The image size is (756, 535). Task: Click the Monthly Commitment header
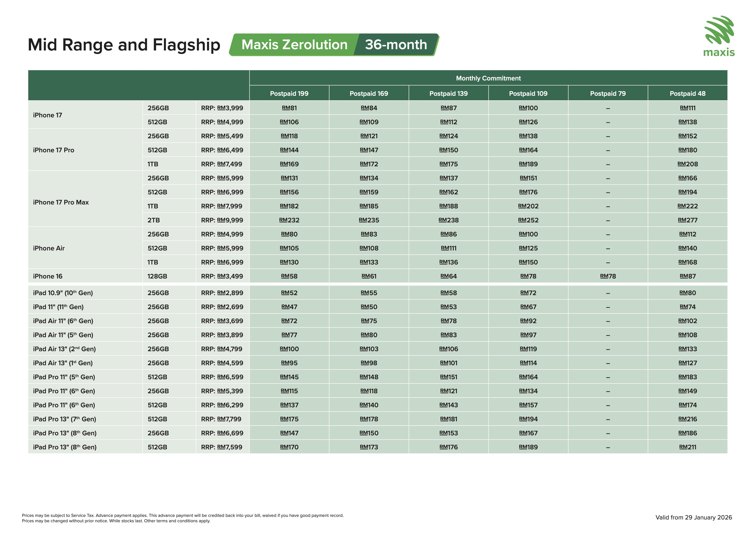tap(488, 78)
